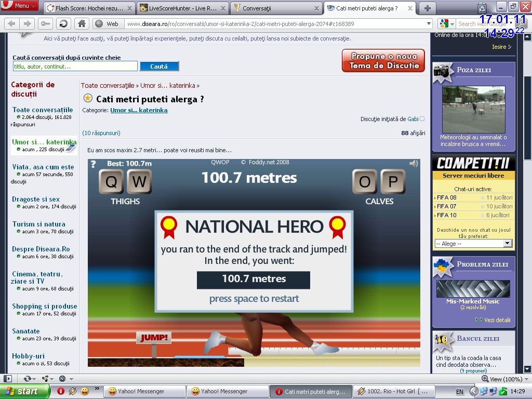Expand the address bar history dropdown
Viewport: 532px width, 399px height.
tap(429, 24)
